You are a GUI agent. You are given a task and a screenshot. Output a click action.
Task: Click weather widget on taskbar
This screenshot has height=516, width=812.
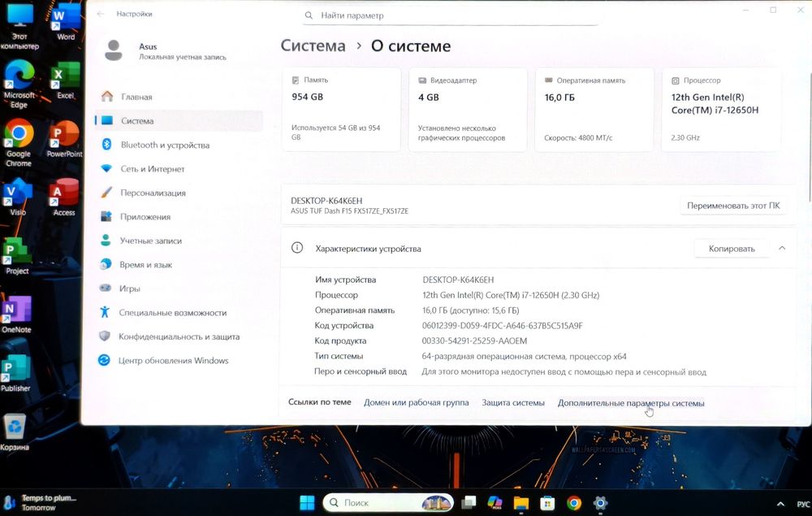click(41, 502)
